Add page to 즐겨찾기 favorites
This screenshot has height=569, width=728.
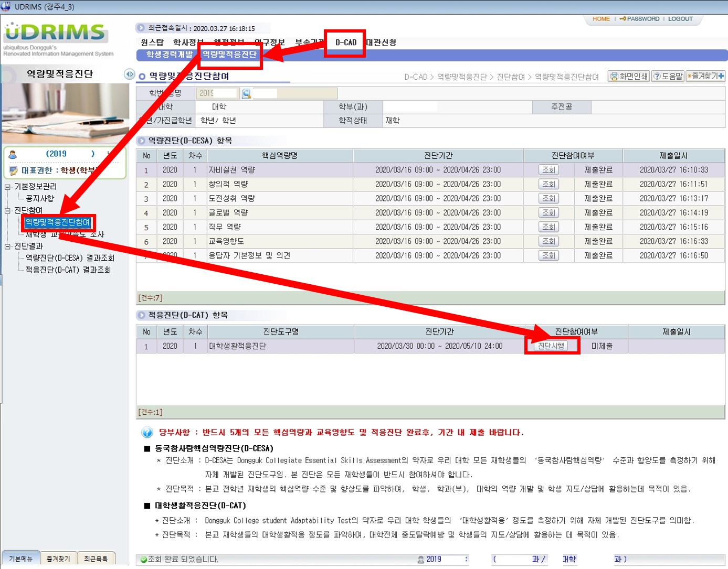pyautogui.click(x=705, y=76)
